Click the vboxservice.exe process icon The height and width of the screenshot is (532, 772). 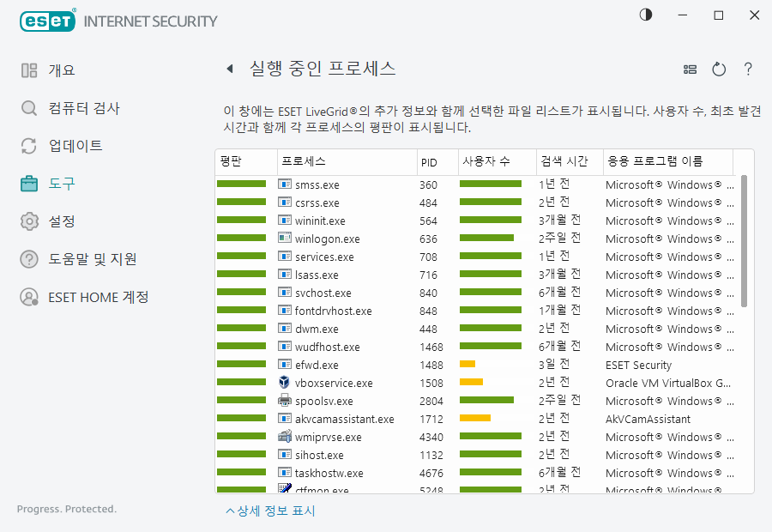[x=285, y=383]
